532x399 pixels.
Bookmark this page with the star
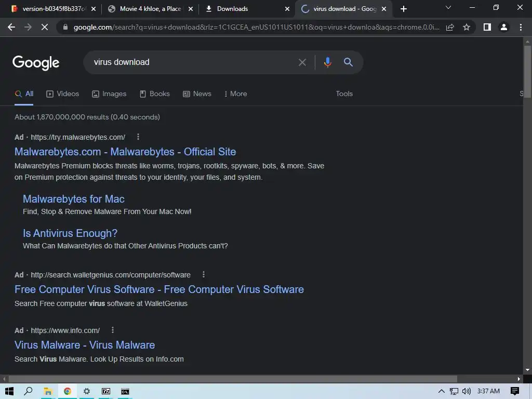(467, 27)
